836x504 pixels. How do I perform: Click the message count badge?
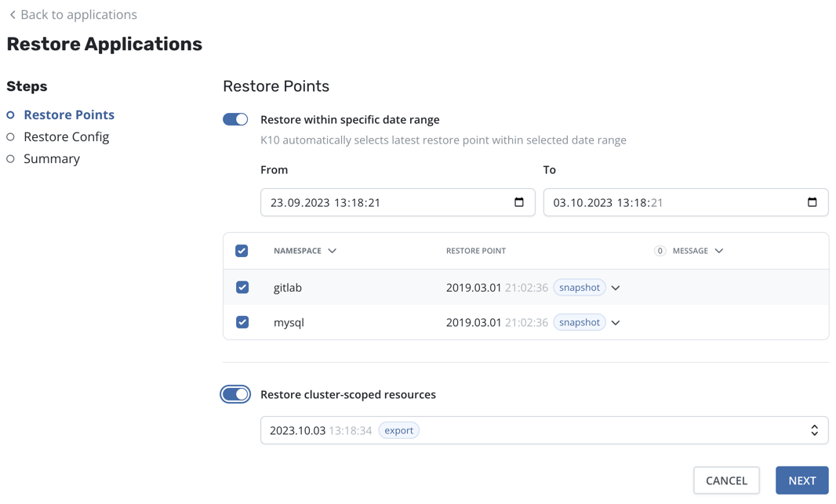(x=660, y=251)
